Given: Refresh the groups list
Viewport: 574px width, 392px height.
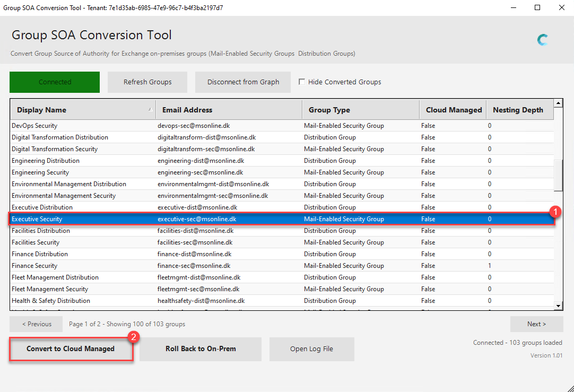Looking at the screenshot, I should tap(147, 82).
